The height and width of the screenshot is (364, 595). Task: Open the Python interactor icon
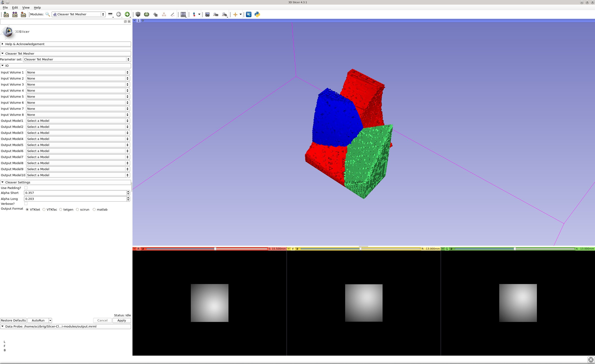[x=257, y=14]
